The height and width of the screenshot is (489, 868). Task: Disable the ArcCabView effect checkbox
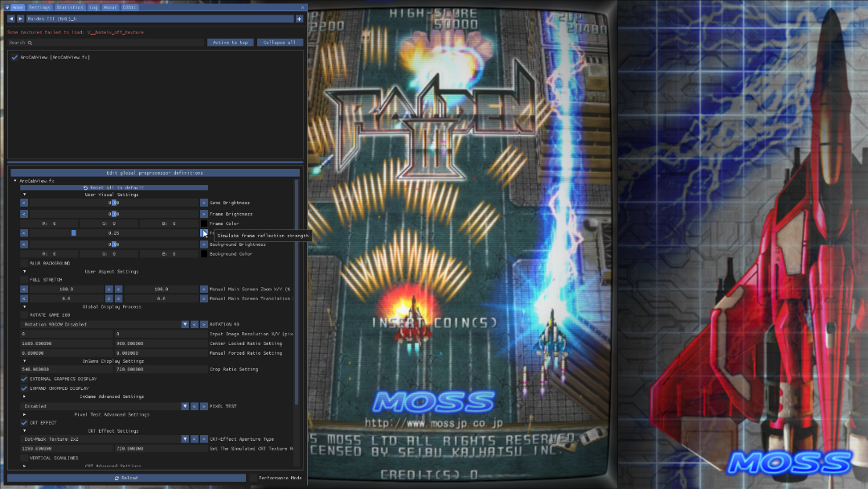click(14, 57)
